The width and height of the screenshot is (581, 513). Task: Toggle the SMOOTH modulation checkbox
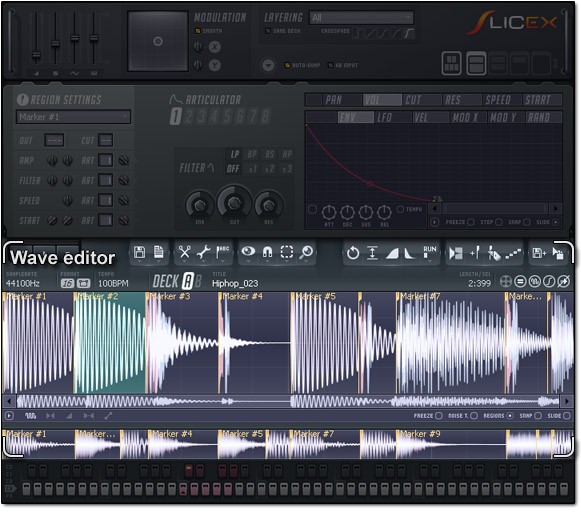click(x=198, y=31)
